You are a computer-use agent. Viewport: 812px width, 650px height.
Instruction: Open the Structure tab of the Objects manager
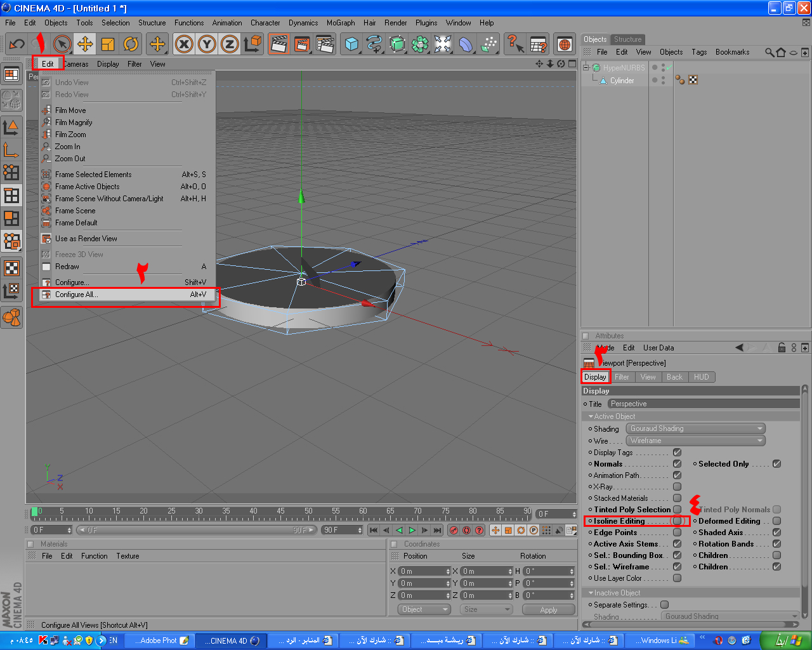tap(627, 39)
